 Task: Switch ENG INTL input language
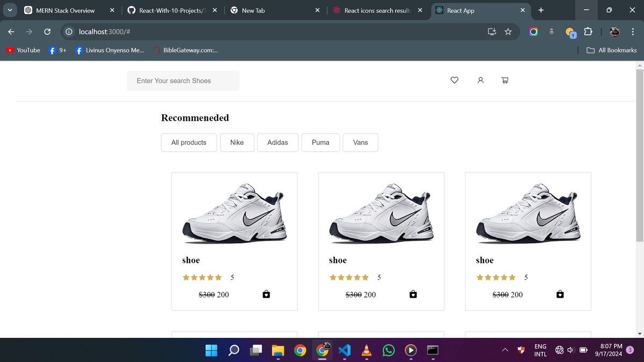[x=540, y=350]
